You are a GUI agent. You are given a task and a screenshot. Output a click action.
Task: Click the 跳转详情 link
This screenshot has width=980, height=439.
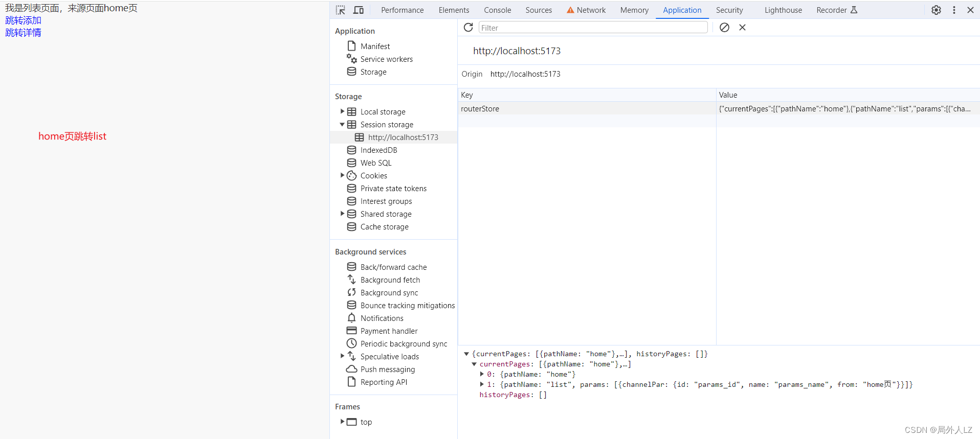[x=23, y=33]
